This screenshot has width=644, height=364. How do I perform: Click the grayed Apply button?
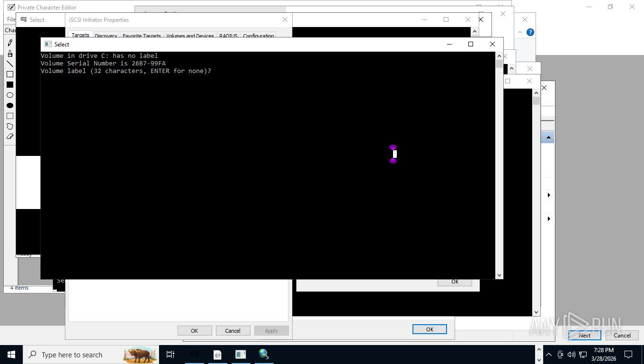[x=271, y=331]
